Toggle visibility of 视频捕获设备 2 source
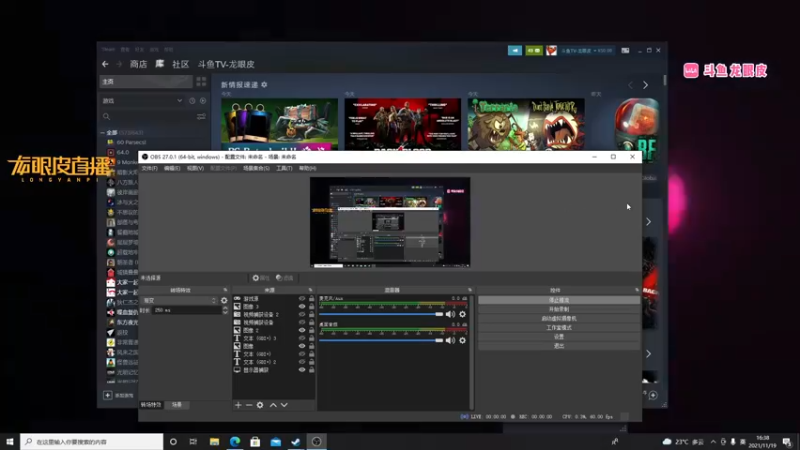This screenshot has height=450, width=800. 302,314
